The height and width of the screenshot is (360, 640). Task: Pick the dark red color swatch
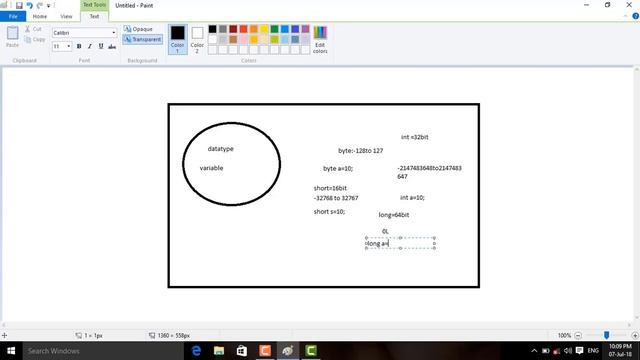[x=233, y=29]
